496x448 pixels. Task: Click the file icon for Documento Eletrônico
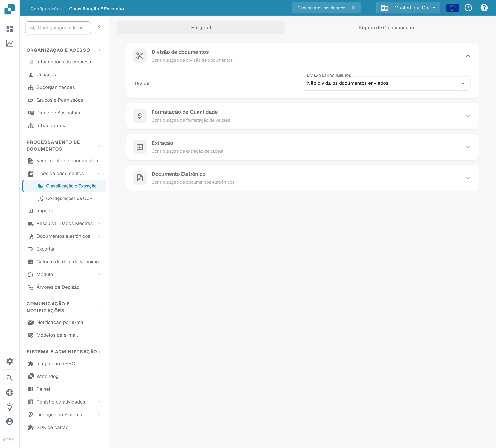click(140, 178)
